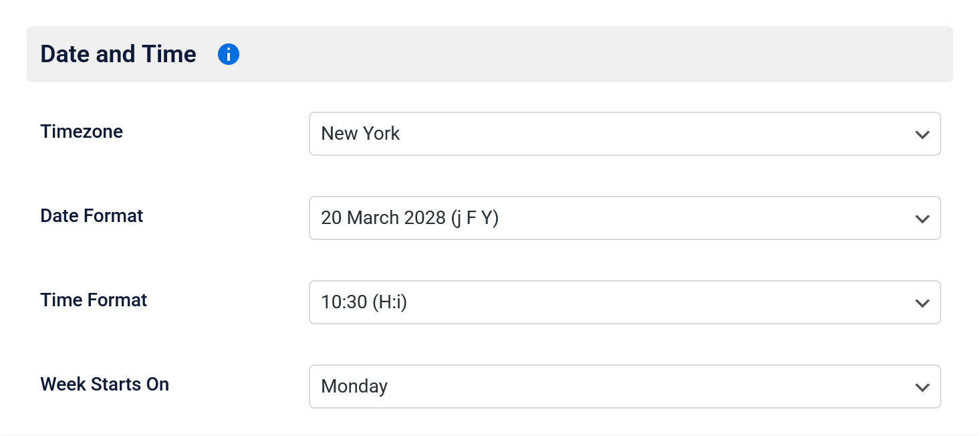Click the Date Format label
The image size is (980, 436).
click(x=92, y=216)
